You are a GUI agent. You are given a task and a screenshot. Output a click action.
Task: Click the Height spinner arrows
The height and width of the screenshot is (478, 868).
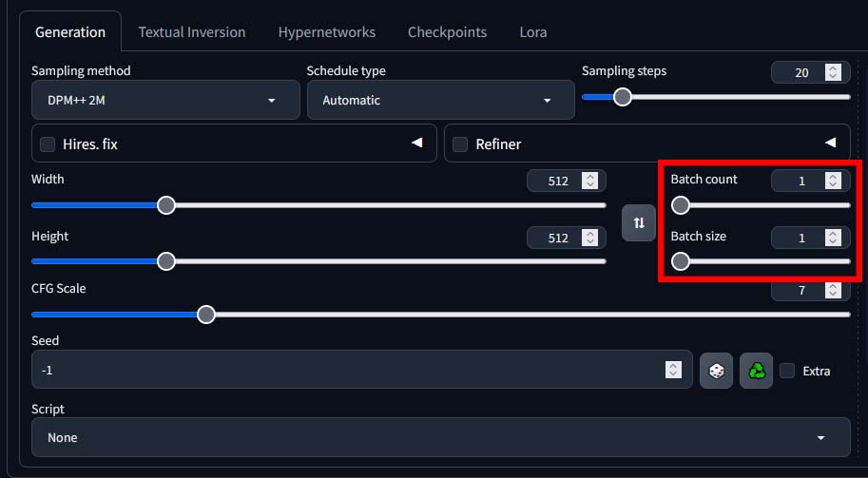(589, 238)
